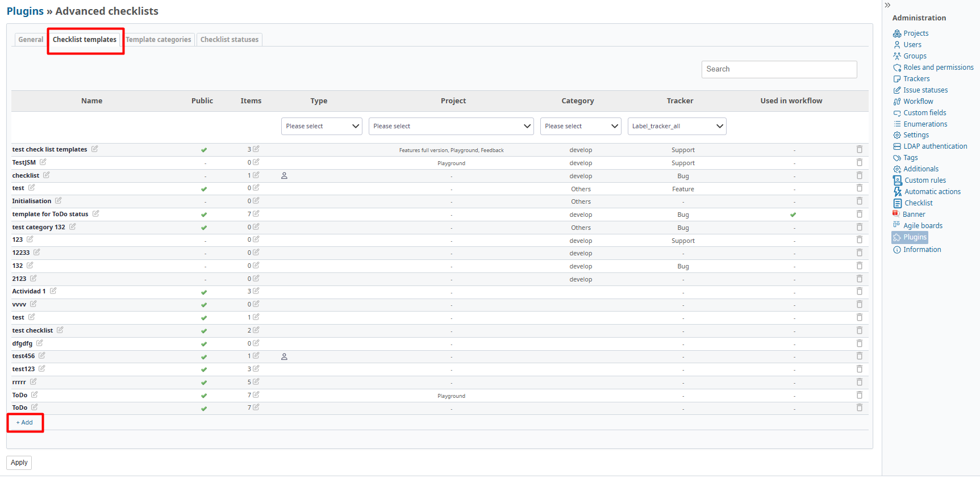The width and height of the screenshot is (980, 479).
Task: Click trash icon for 'Actividad 1' row
Action: pos(859,291)
